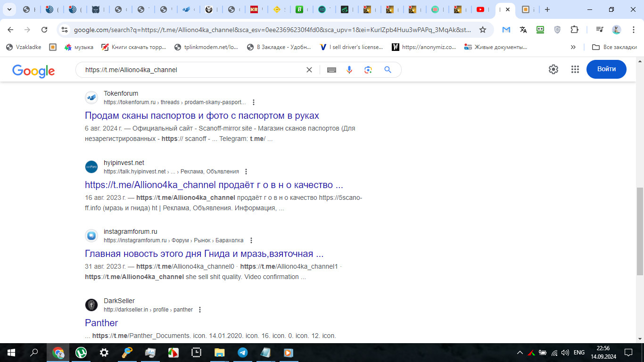Open the Extensions puzzle icon

click(x=574, y=30)
